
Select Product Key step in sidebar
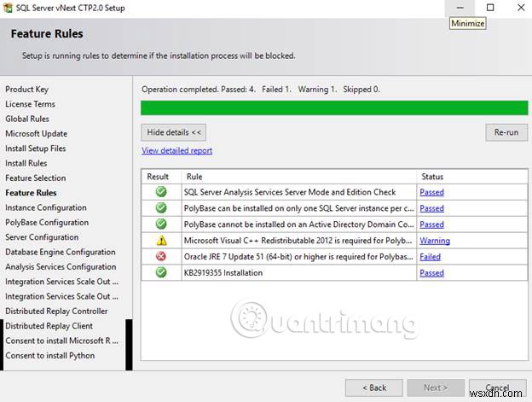click(x=26, y=90)
